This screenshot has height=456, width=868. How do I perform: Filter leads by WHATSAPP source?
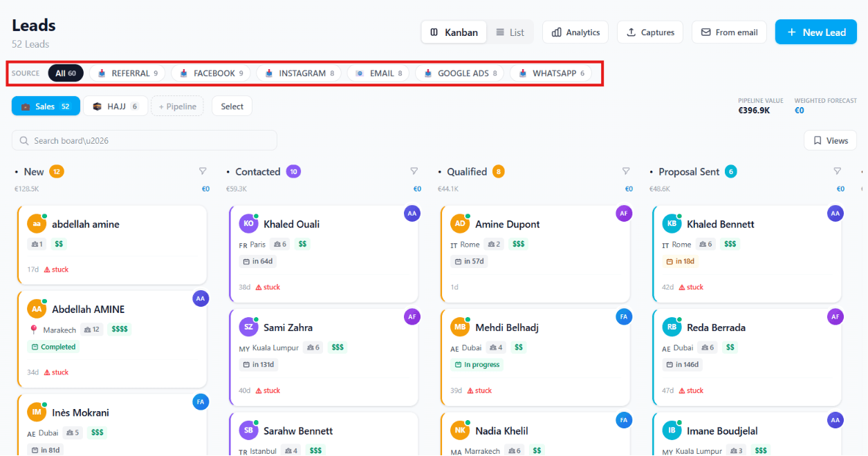tap(551, 73)
